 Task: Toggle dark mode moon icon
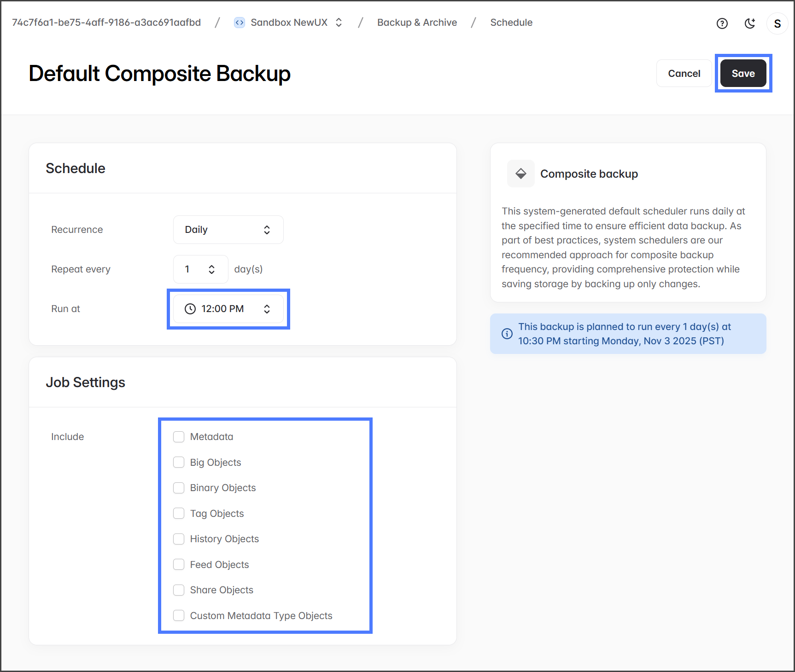tap(750, 23)
